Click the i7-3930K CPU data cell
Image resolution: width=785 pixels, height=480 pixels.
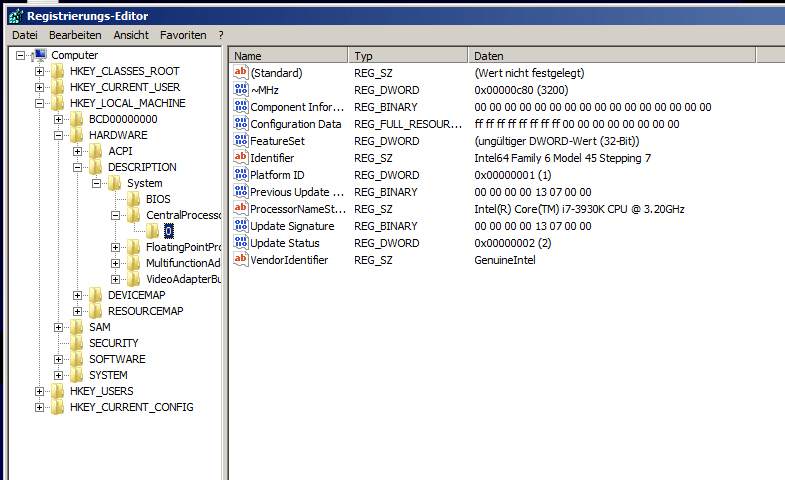579,209
